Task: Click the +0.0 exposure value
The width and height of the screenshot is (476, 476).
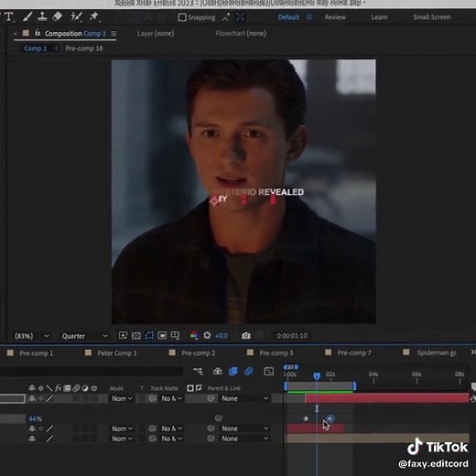Action: tap(222, 336)
